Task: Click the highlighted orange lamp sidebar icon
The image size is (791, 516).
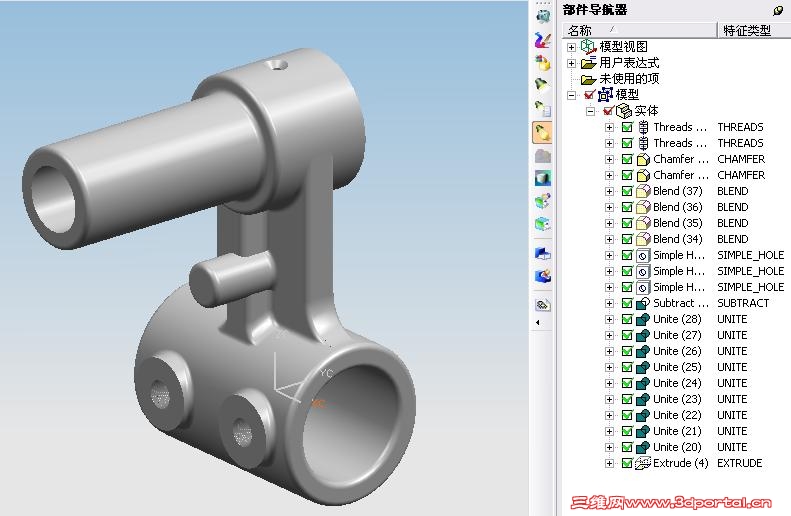Action: point(542,133)
